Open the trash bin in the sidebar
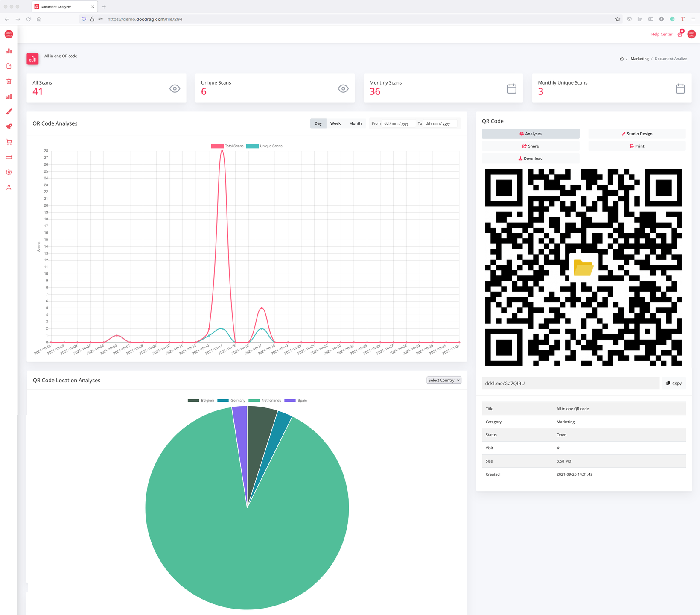 [x=9, y=81]
